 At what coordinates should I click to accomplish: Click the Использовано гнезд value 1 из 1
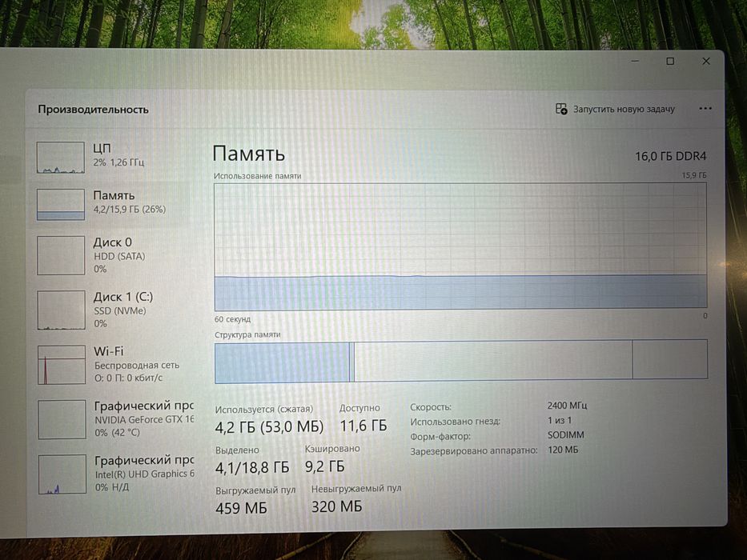[x=560, y=421]
